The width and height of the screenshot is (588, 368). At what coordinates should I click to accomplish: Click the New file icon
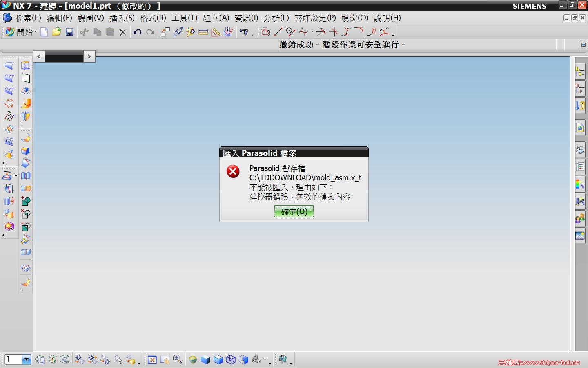[44, 32]
